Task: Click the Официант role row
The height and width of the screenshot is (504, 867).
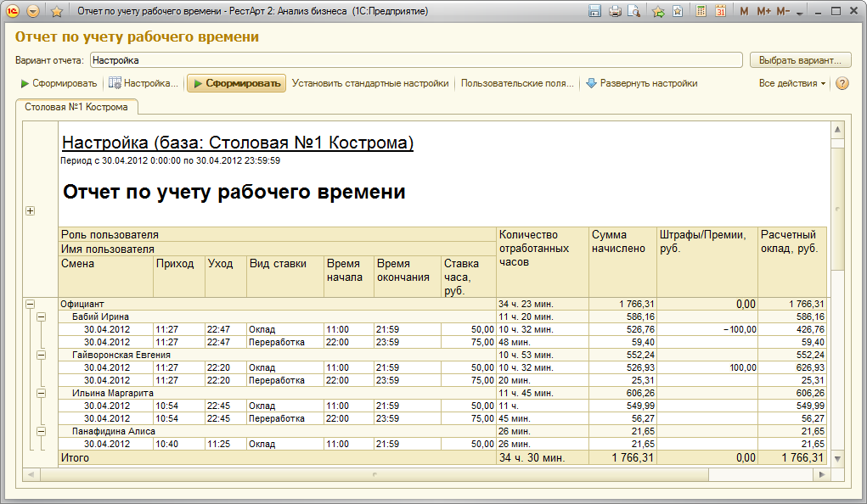Action: pyautogui.click(x=277, y=304)
